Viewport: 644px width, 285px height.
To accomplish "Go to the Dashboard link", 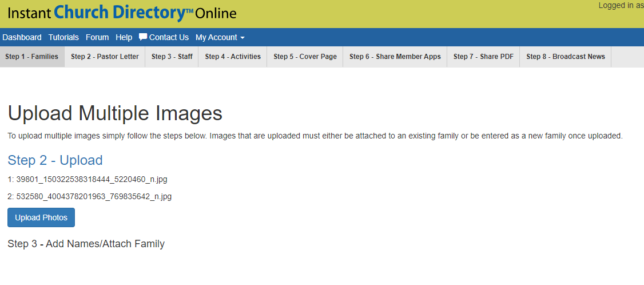I will point(22,37).
